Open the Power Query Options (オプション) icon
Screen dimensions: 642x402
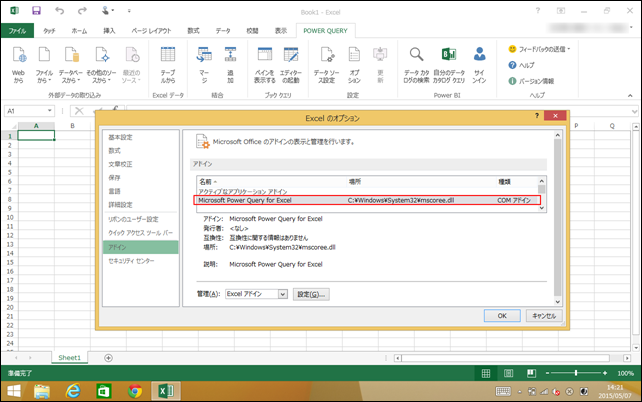tap(354, 54)
